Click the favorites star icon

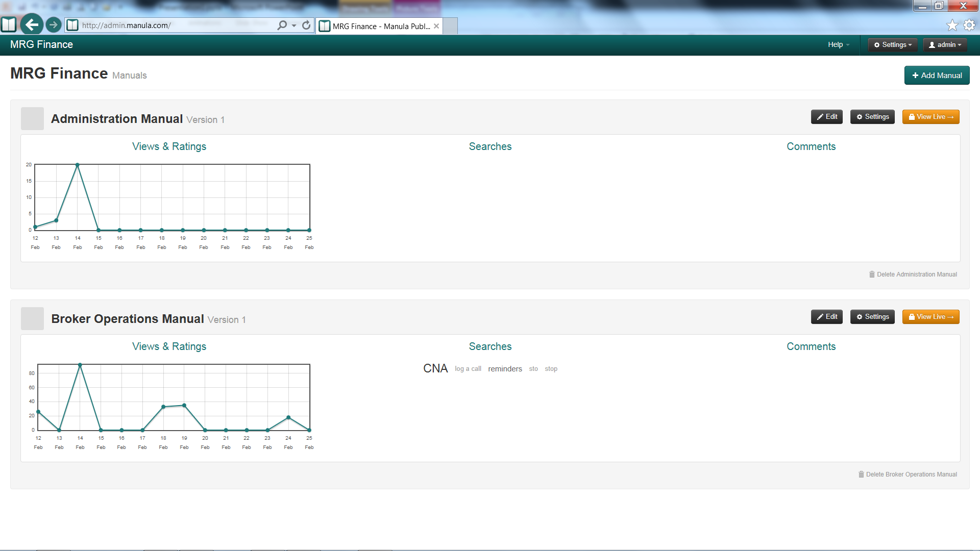tap(952, 25)
